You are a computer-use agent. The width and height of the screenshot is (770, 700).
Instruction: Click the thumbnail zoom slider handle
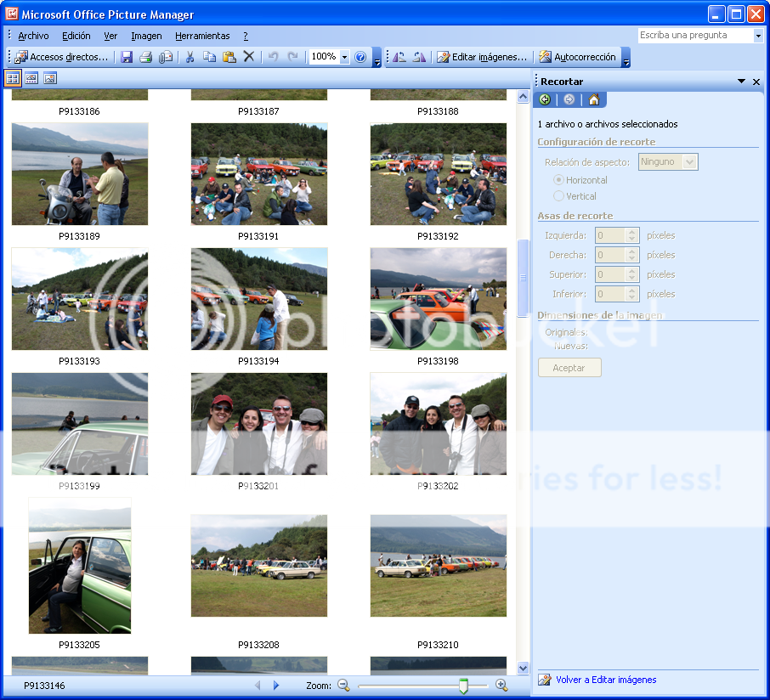[x=463, y=686]
